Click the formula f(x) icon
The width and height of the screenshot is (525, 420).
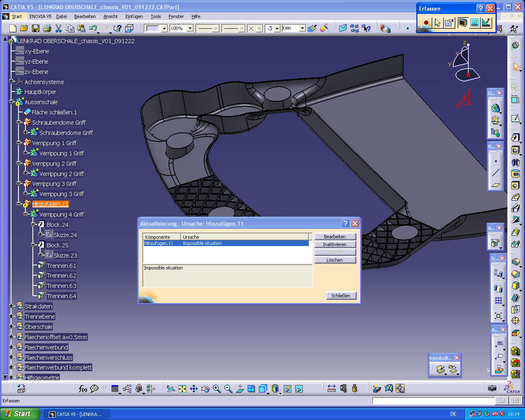point(82,388)
